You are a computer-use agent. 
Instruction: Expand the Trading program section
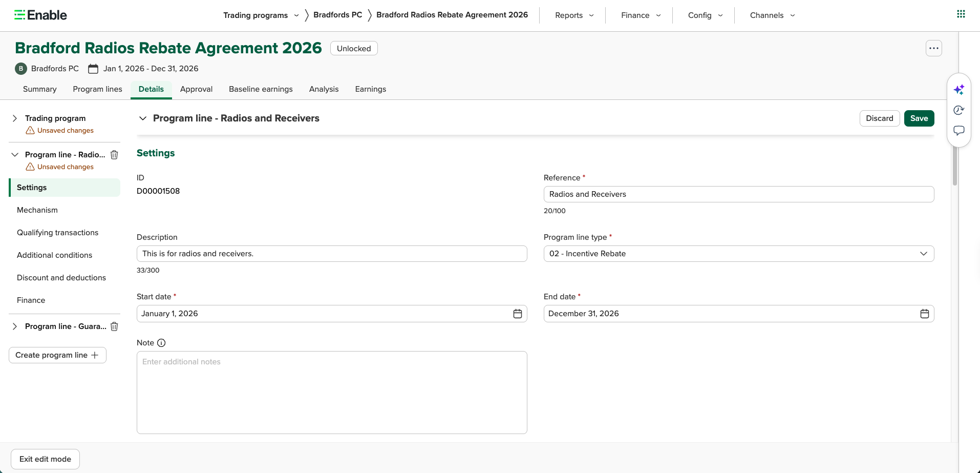click(x=15, y=118)
